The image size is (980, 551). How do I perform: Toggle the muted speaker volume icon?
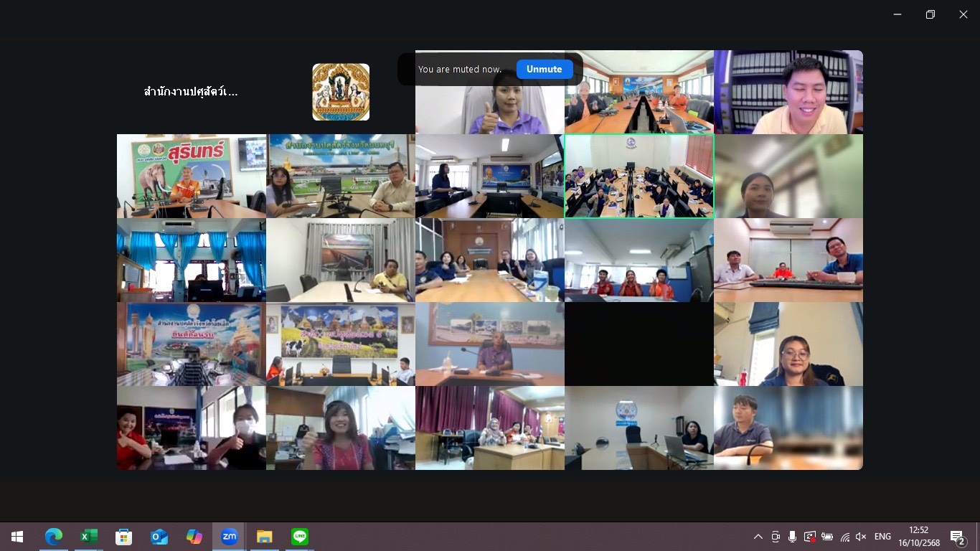click(861, 537)
